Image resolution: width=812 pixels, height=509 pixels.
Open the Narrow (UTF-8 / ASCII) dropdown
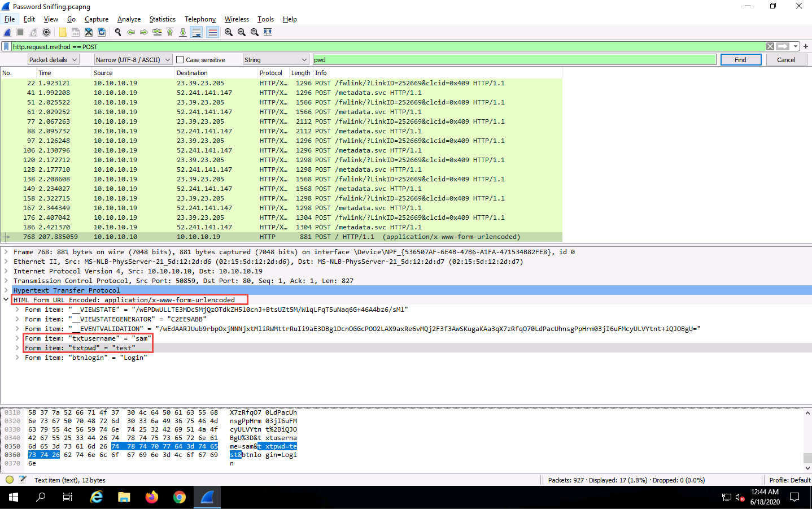pos(133,60)
